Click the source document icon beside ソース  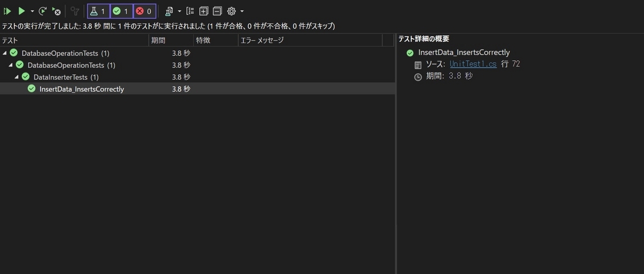pos(418,64)
